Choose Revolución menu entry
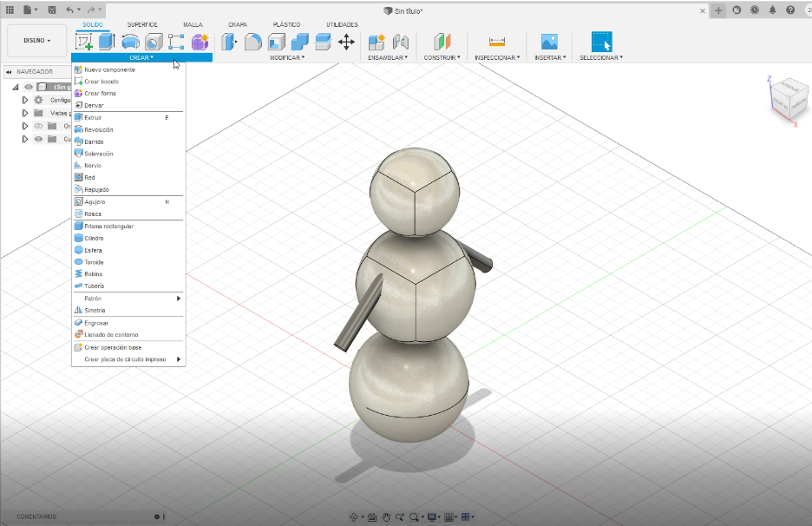 128,129
